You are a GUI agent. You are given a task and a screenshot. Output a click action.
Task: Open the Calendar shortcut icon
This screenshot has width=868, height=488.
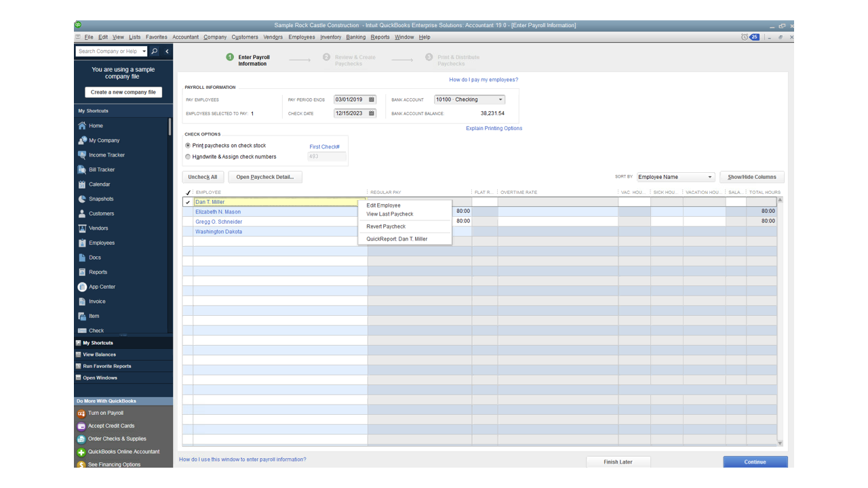tap(82, 184)
